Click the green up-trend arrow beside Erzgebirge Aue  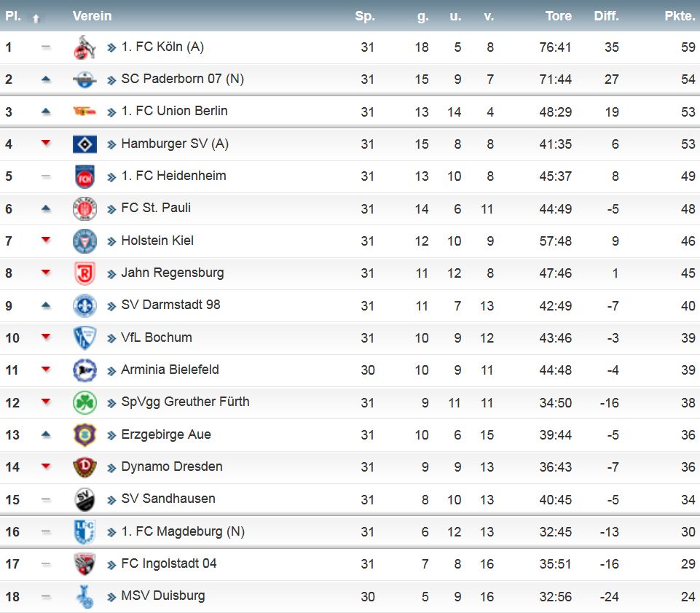(x=46, y=434)
